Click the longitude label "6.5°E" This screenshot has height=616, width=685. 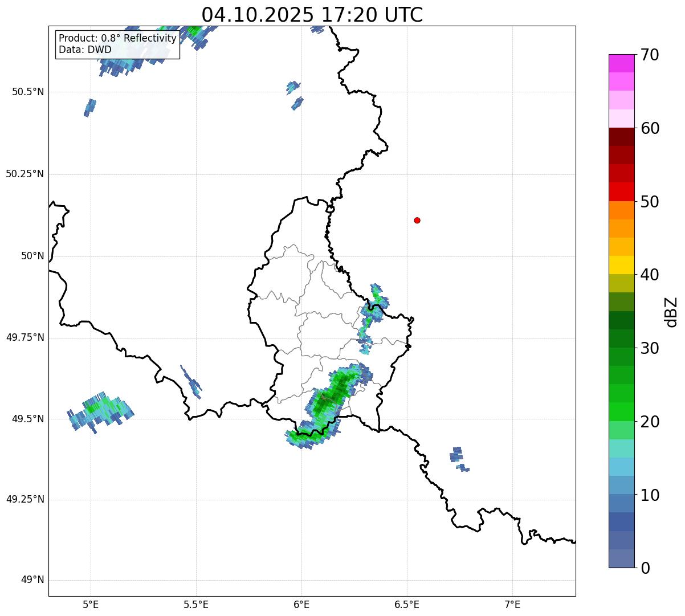click(407, 604)
